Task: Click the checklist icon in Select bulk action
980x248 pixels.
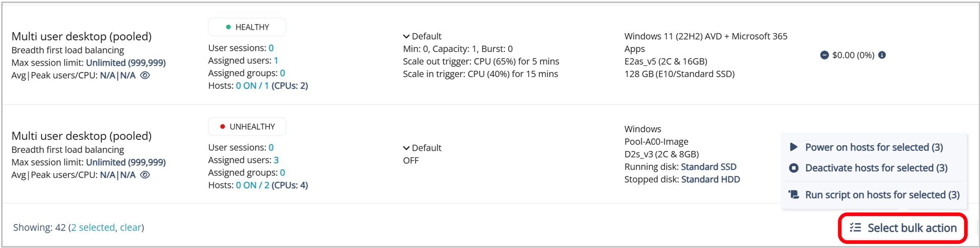Action: [x=855, y=228]
